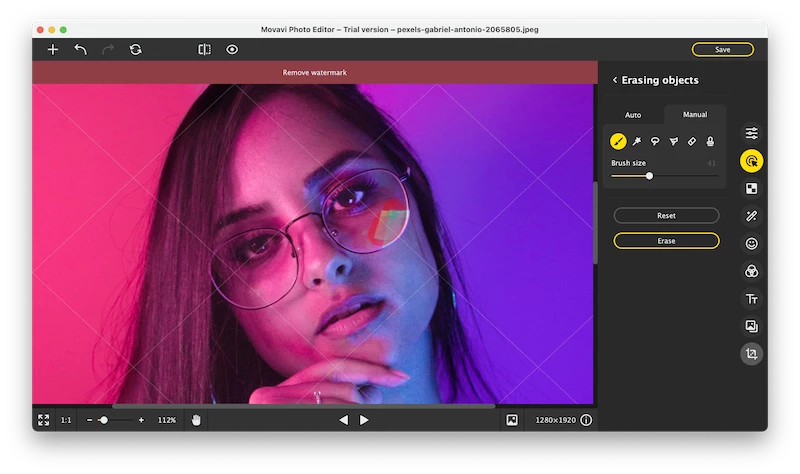Select the Magic wand tool
Viewport: 800px width, 474px height.
click(637, 141)
